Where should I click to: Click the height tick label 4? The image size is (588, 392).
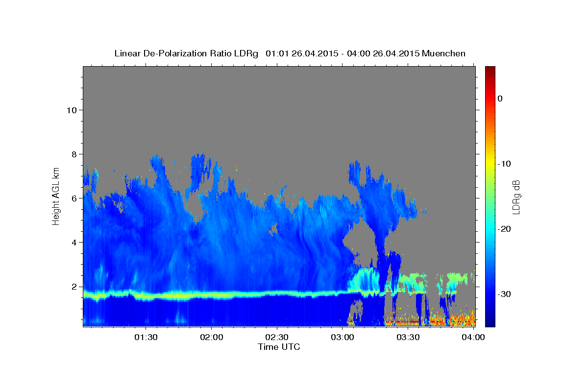(x=74, y=243)
